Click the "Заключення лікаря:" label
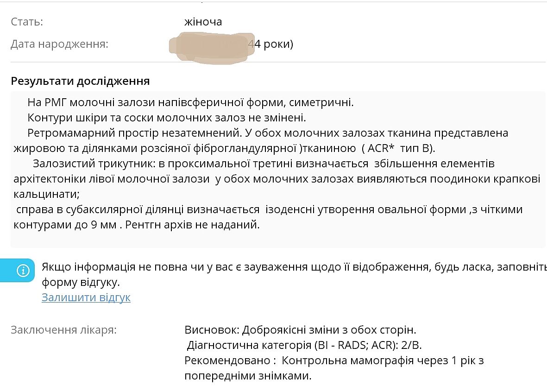The width and height of the screenshot is (547, 392). [x=63, y=330]
